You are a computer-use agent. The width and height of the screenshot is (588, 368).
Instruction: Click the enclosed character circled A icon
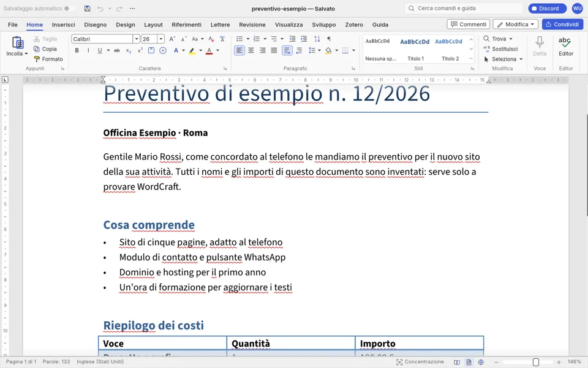[x=163, y=50]
